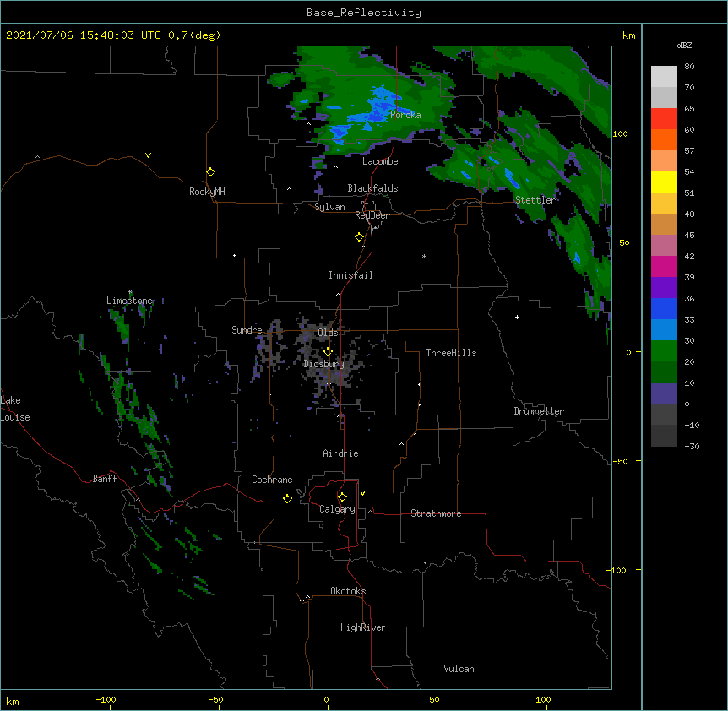Click the HighRiver label
Viewport: 728px width, 711px height.
[x=363, y=627]
